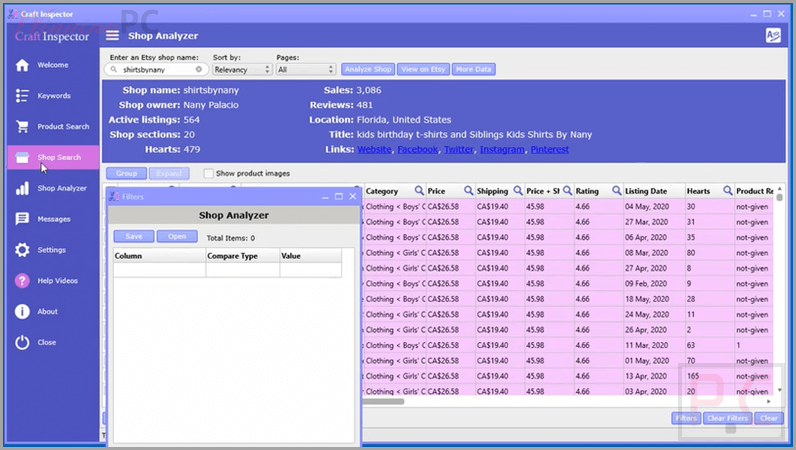Click the AB language icon top right
The image size is (796, 450).
tap(773, 36)
